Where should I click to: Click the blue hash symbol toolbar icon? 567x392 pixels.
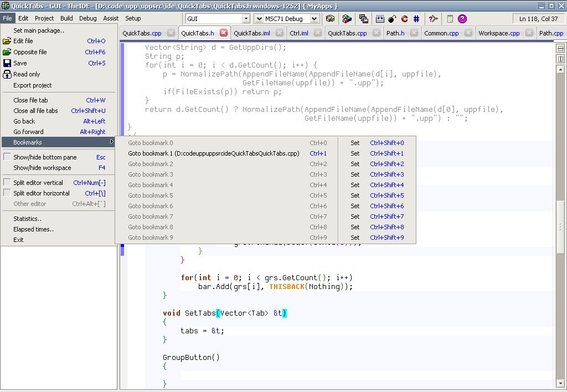(416, 18)
